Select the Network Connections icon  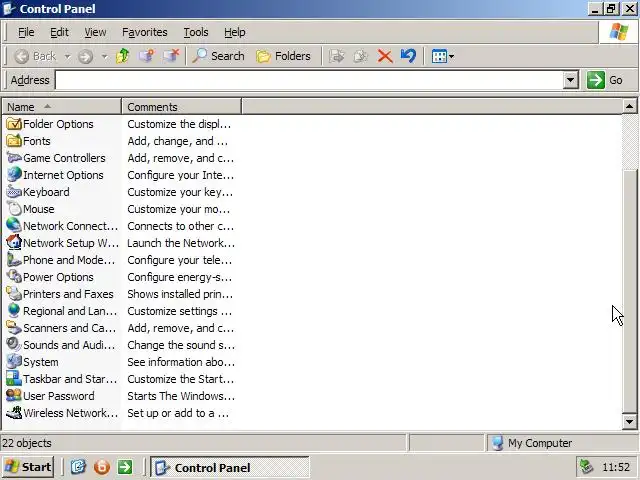[14, 226]
